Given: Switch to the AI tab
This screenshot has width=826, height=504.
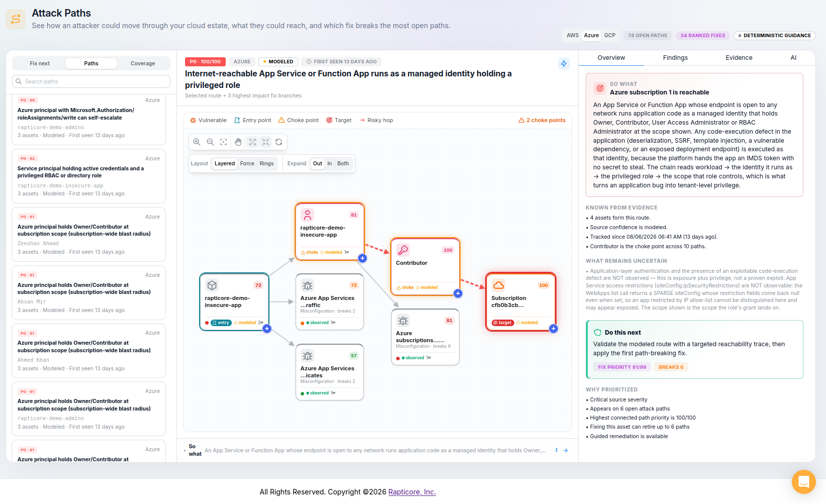Looking at the screenshot, I should 793,58.
